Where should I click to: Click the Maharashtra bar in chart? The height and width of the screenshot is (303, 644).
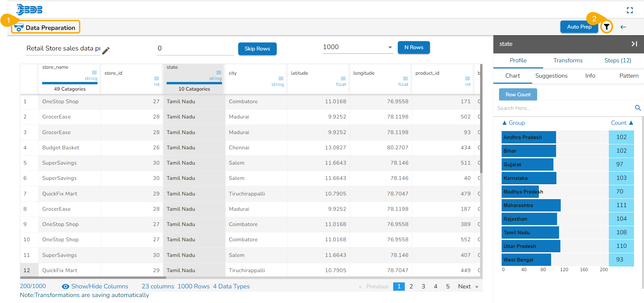(531, 205)
